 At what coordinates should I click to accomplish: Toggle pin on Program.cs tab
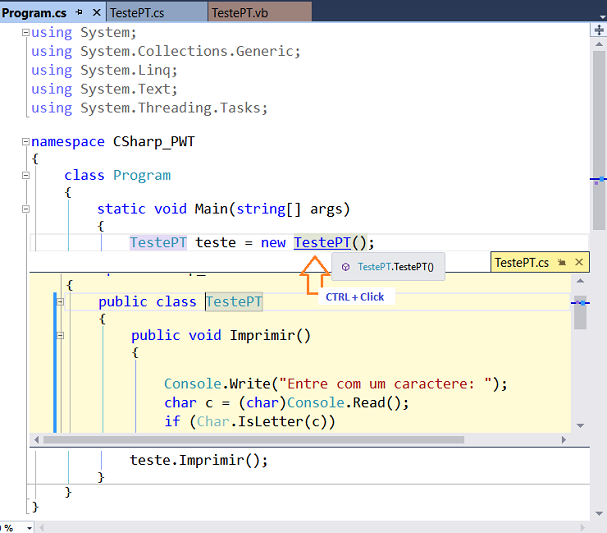coord(79,13)
